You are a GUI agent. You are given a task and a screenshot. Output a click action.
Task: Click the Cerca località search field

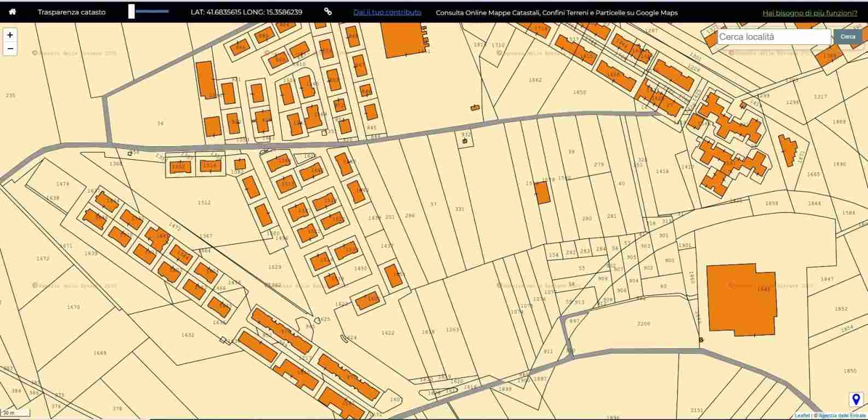coord(773,37)
